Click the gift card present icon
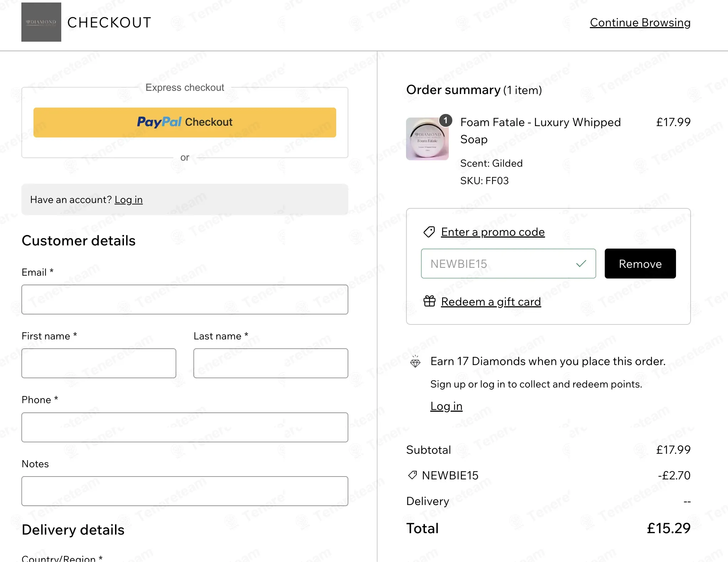The image size is (728, 562). click(x=430, y=301)
